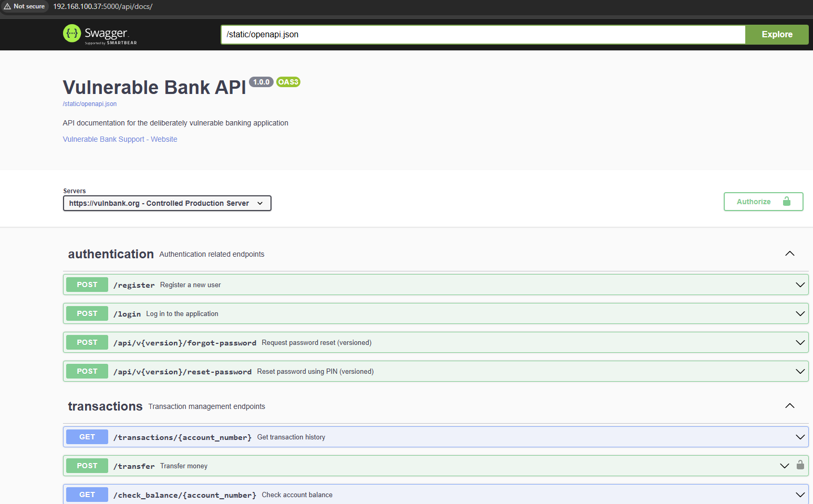Expand the /register endpoint chevron

point(800,285)
